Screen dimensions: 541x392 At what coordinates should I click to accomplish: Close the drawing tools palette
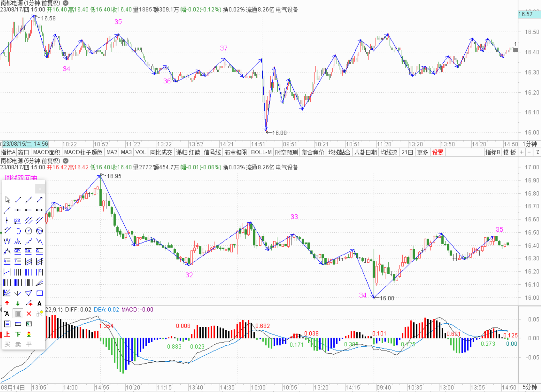pyautogui.click(x=40, y=189)
